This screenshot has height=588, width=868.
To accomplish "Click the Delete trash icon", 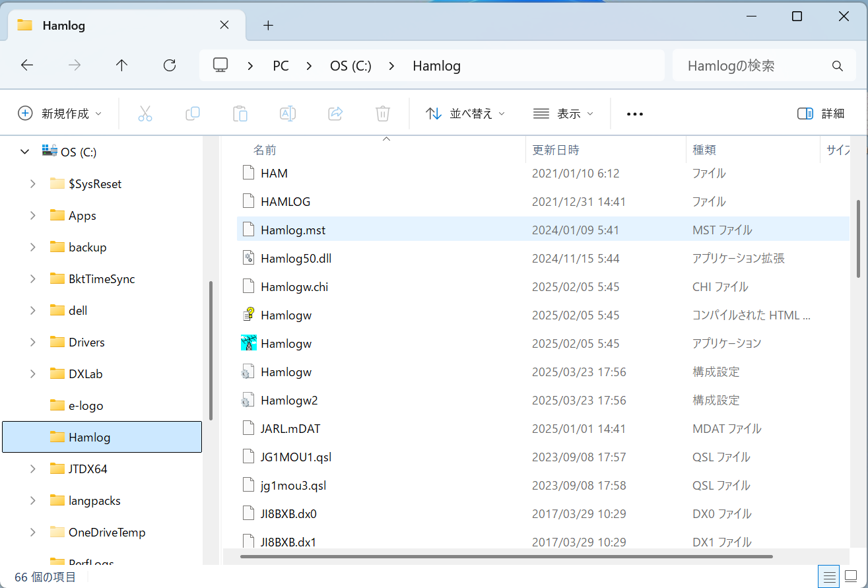I will pyautogui.click(x=383, y=114).
